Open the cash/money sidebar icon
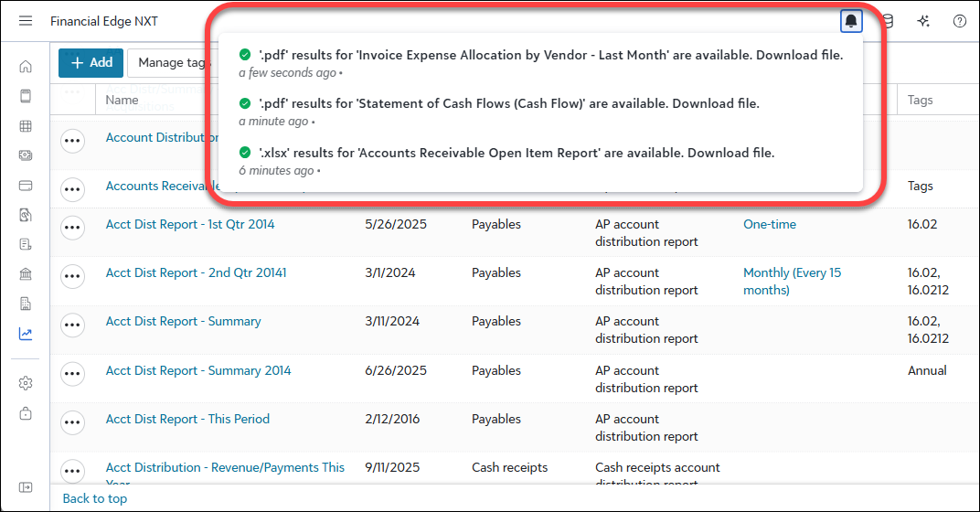 [x=26, y=155]
